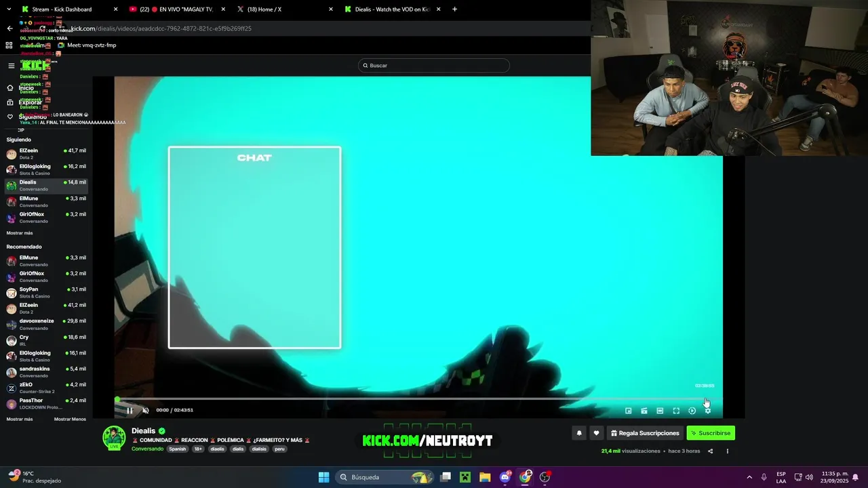Image resolution: width=868 pixels, height=488 pixels.
Task: Click the Diealis channel name link
Action: 144,431
